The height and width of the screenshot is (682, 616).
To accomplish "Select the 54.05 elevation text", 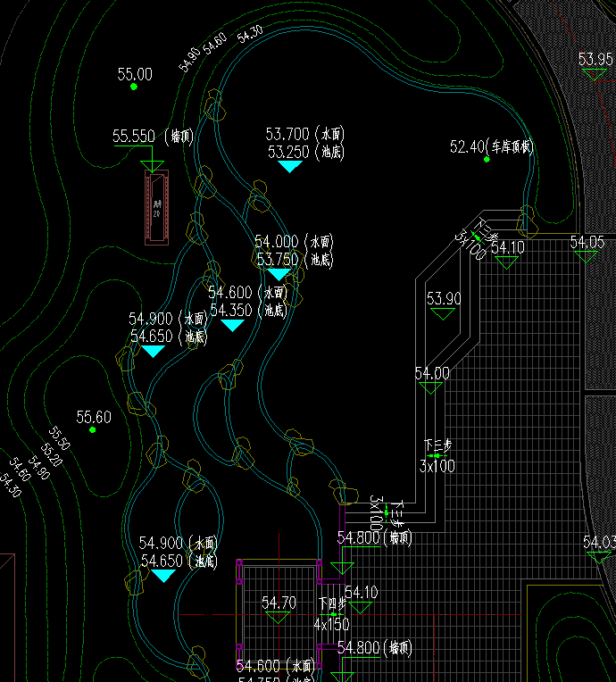I will pos(587,242).
